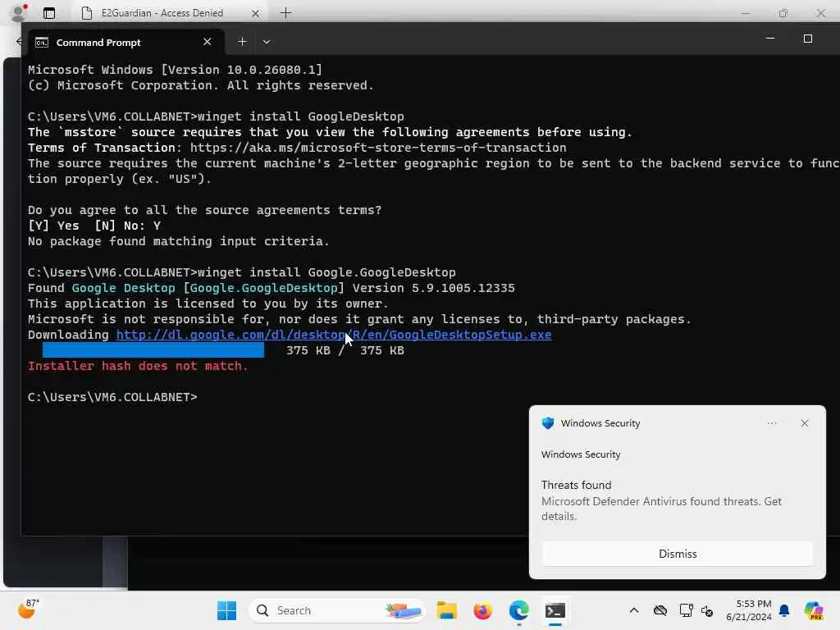
Task: Click the browser profile avatar icon
Action: pos(19,13)
